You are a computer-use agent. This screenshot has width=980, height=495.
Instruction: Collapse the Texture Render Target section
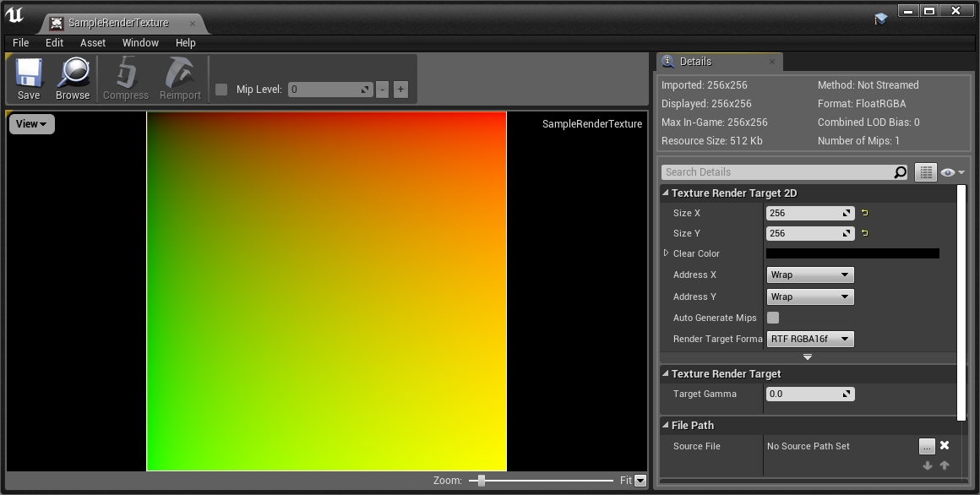pos(666,373)
